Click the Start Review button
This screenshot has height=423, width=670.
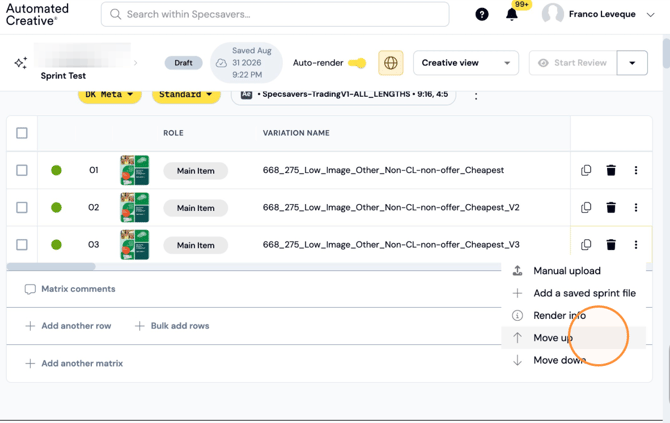click(x=573, y=63)
